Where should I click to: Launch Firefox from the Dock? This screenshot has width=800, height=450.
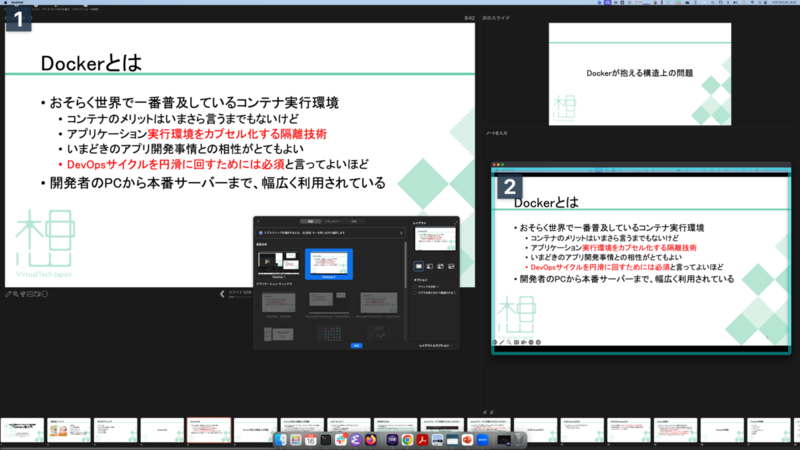[371, 440]
